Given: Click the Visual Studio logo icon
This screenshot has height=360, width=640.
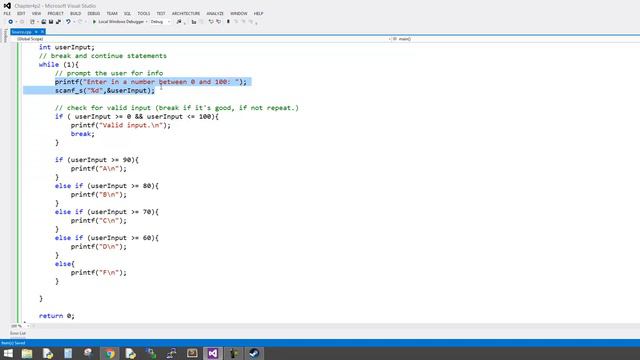Looking at the screenshot, I should pos(7,6).
